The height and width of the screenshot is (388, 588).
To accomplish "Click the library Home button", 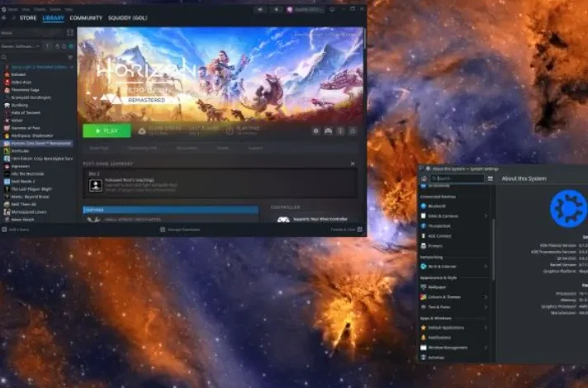I will coord(32,33).
